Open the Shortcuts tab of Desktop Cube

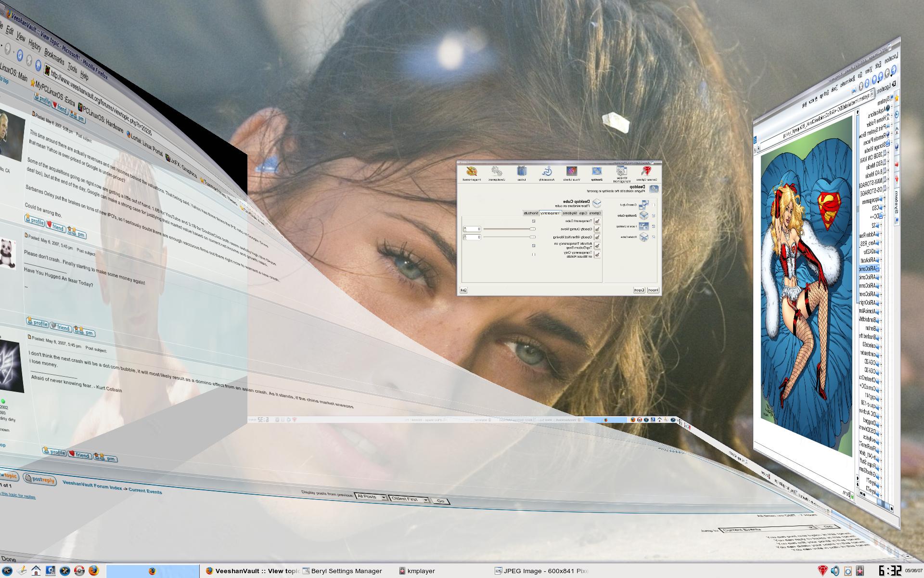tap(530, 213)
